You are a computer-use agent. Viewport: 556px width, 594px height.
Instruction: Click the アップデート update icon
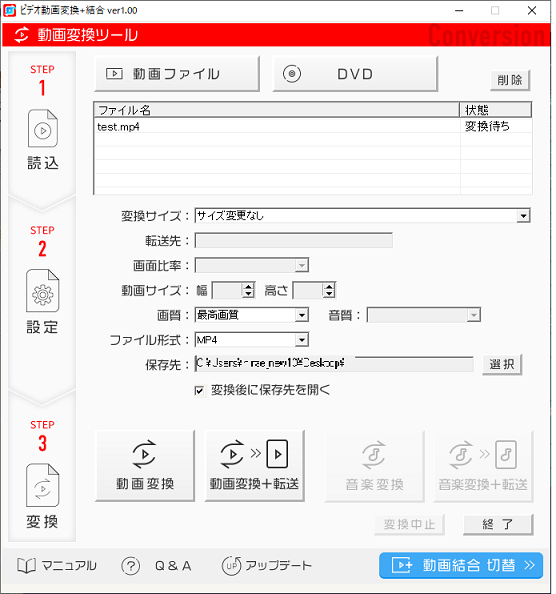[x=231, y=566]
